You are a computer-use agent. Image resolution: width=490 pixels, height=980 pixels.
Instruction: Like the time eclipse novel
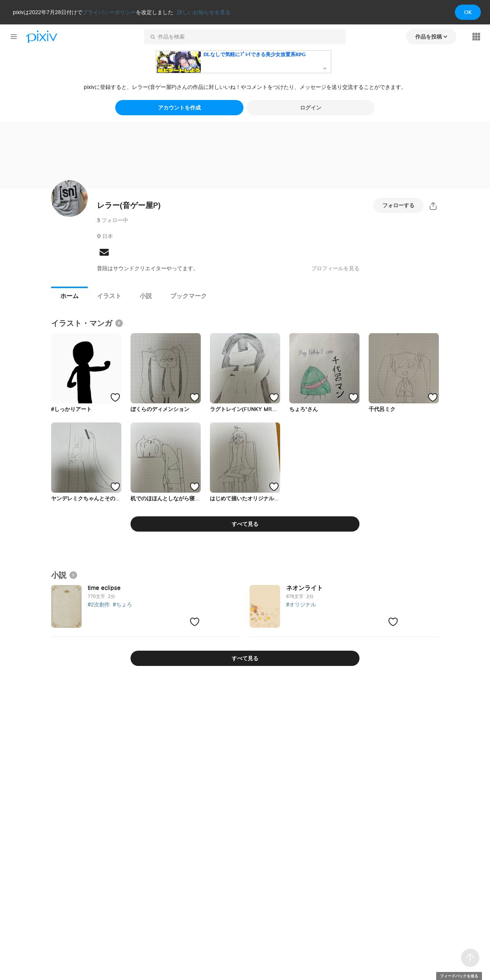point(195,622)
